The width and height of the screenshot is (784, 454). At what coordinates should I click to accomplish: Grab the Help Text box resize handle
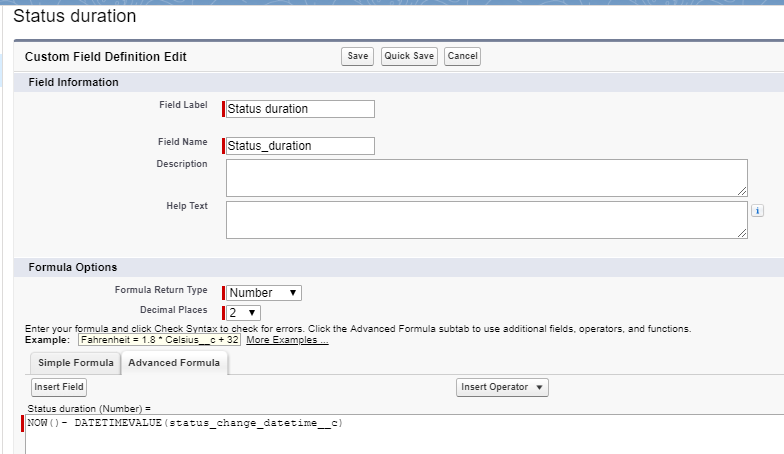coord(742,233)
